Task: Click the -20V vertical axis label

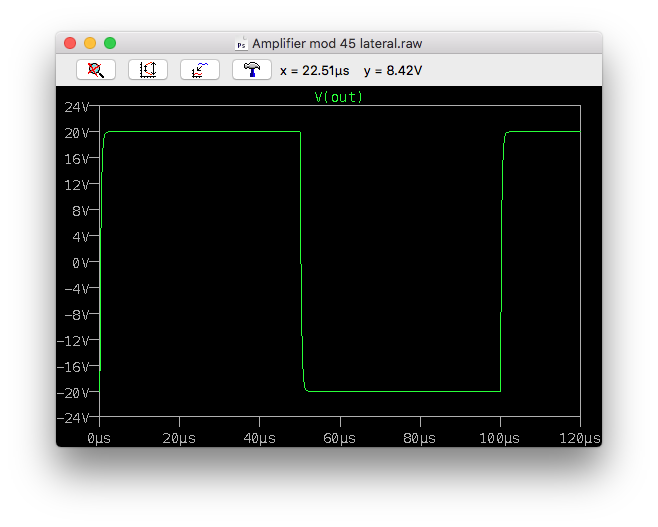Action: [73, 393]
